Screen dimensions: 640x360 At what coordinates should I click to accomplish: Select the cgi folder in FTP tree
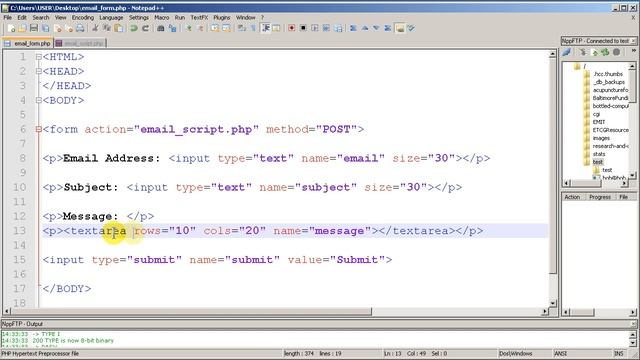coord(596,114)
